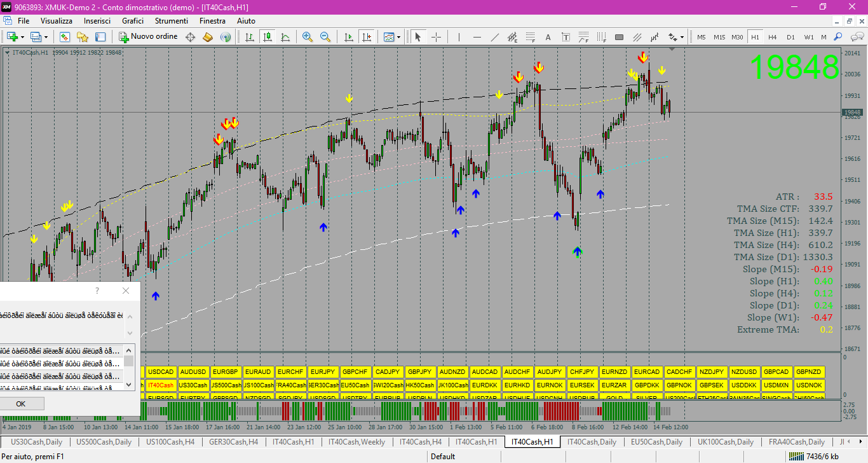Open the New Chart dropdown arrow
The image size is (868, 463).
(22, 37)
